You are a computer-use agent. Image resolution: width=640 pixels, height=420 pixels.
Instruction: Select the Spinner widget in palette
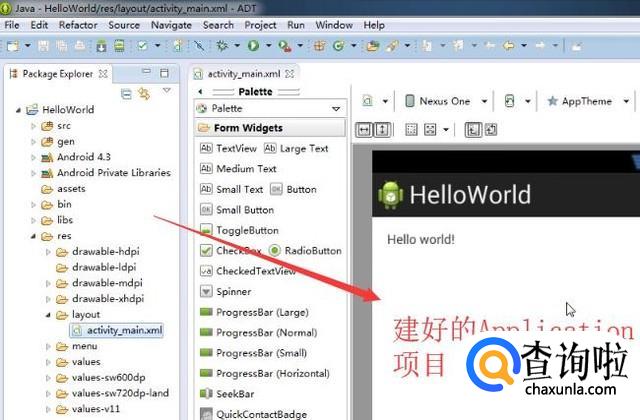pyautogui.click(x=226, y=291)
